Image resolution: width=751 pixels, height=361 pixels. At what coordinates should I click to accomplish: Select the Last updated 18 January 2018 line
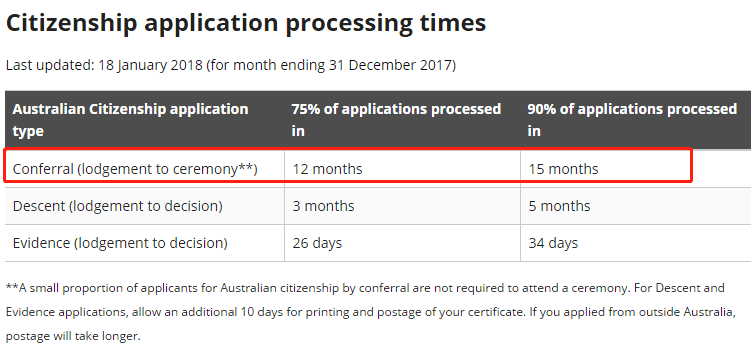[x=230, y=65]
